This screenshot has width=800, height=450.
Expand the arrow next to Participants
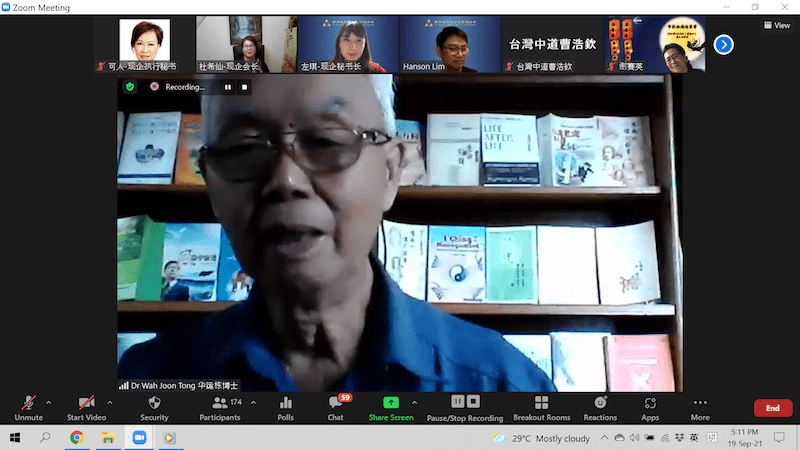[x=253, y=402]
